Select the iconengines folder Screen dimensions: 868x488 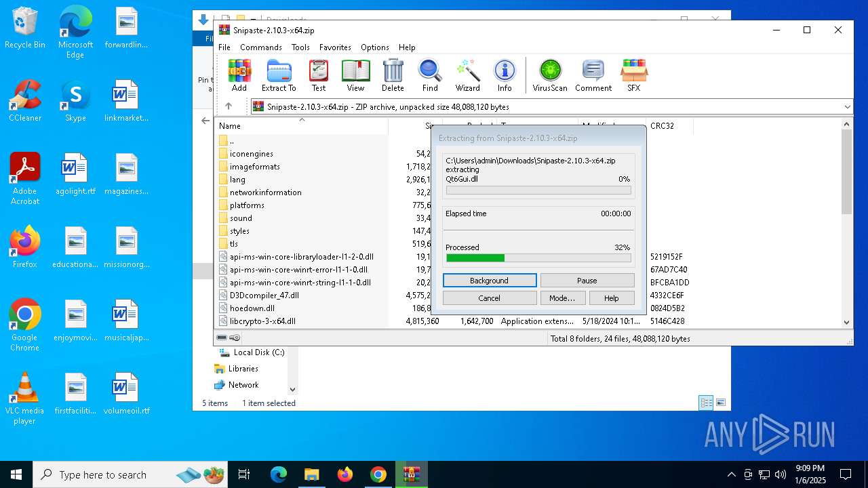252,154
